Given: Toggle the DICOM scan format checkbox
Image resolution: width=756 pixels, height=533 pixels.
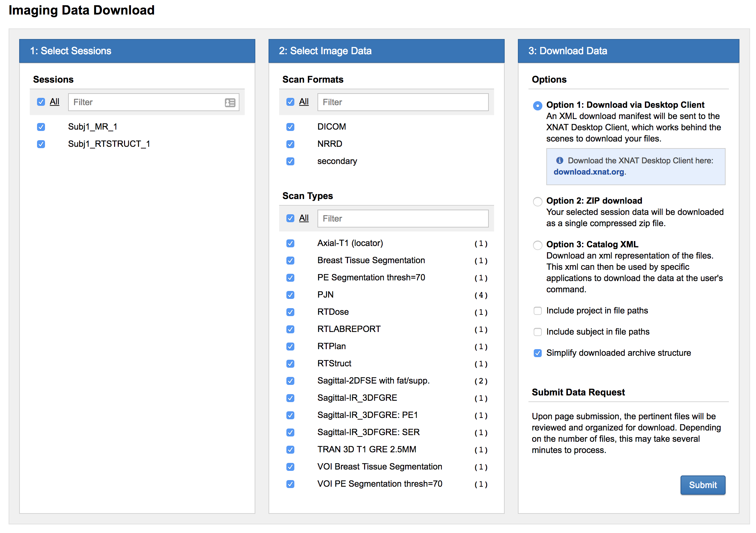Looking at the screenshot, I should 290,127.
